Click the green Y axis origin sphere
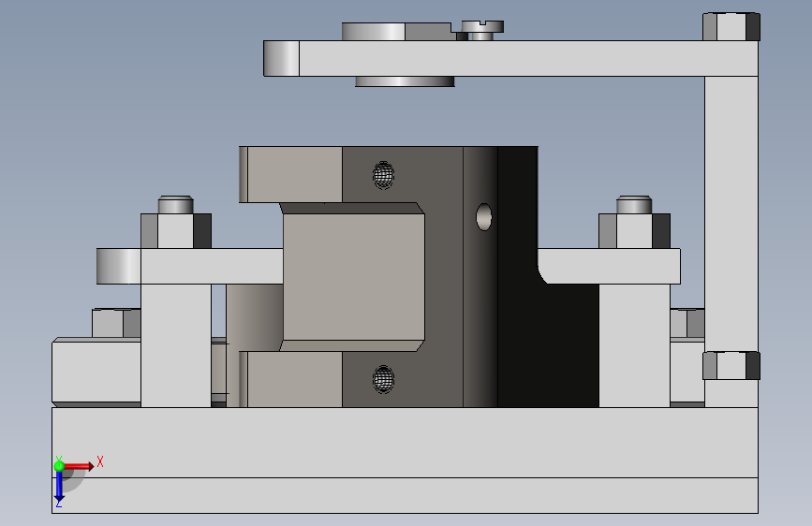The image size is (812, 526). 59,466
